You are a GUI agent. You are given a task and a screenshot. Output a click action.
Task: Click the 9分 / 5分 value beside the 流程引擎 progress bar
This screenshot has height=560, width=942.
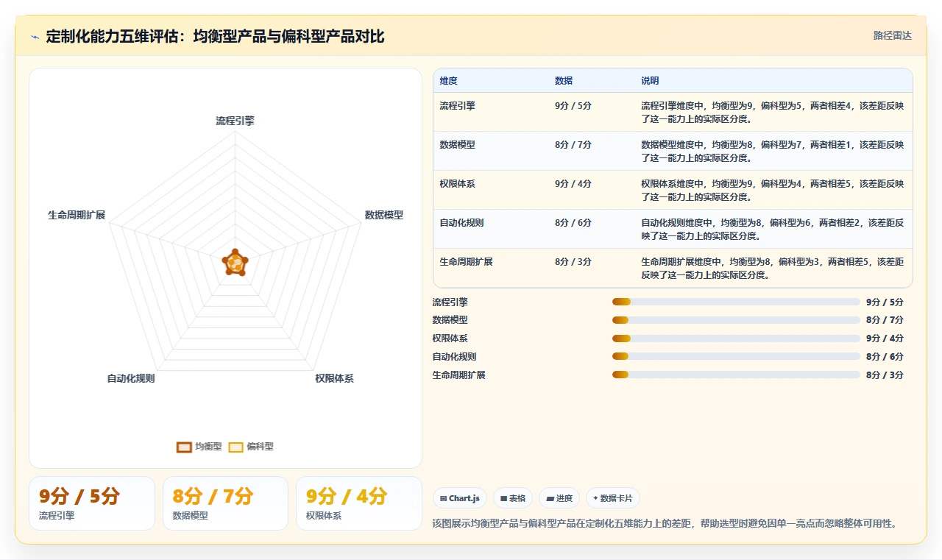[885, 302]
